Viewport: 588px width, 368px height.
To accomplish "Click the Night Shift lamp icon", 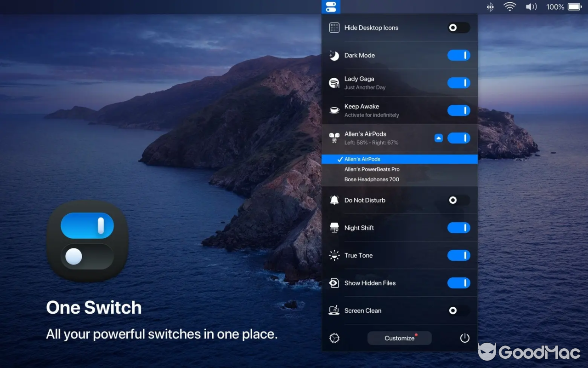I will [x=334, y=228].
